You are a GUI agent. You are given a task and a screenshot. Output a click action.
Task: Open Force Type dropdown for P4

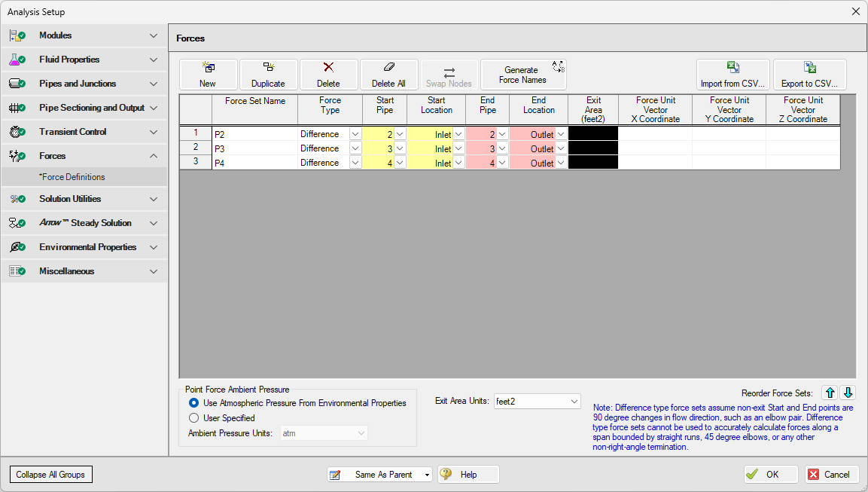[355, 163]
